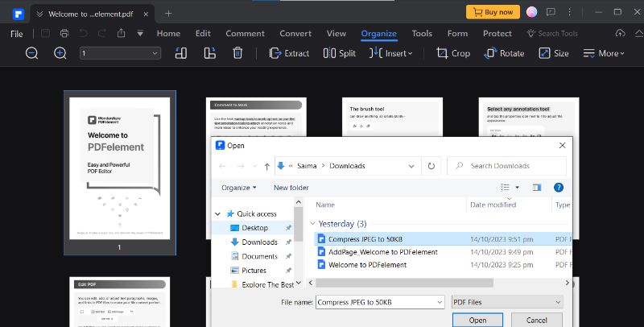Click the New folder button
644x327 pixels.
point(291,188)
